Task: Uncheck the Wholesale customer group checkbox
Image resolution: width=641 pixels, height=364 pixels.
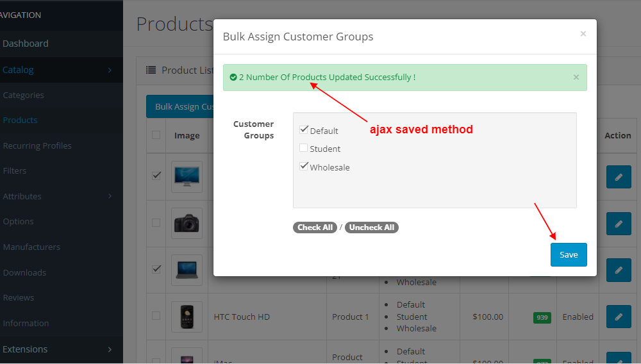Action: click(x=304, y=167)
